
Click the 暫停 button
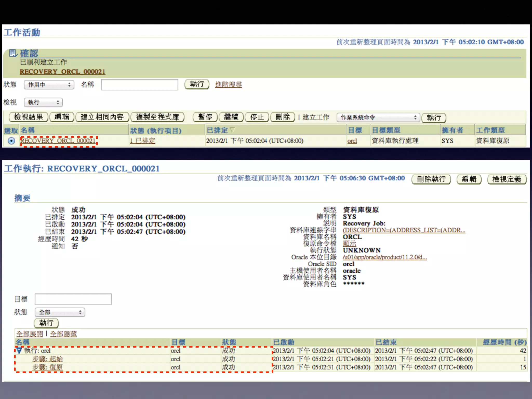(x=205, y=117)
